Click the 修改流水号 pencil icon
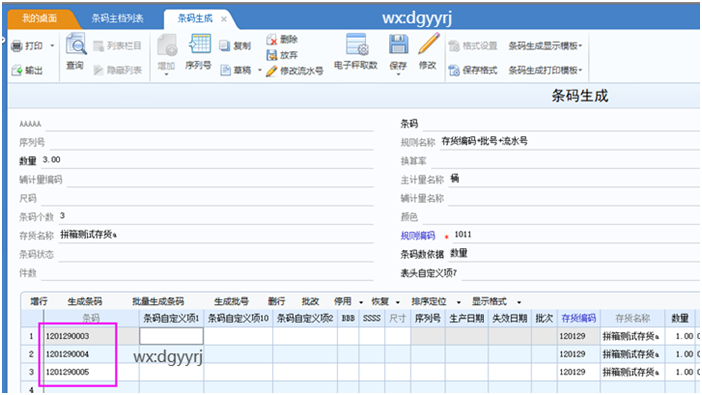The width and height of the screenshot is (702, 395). click(271, 71)
